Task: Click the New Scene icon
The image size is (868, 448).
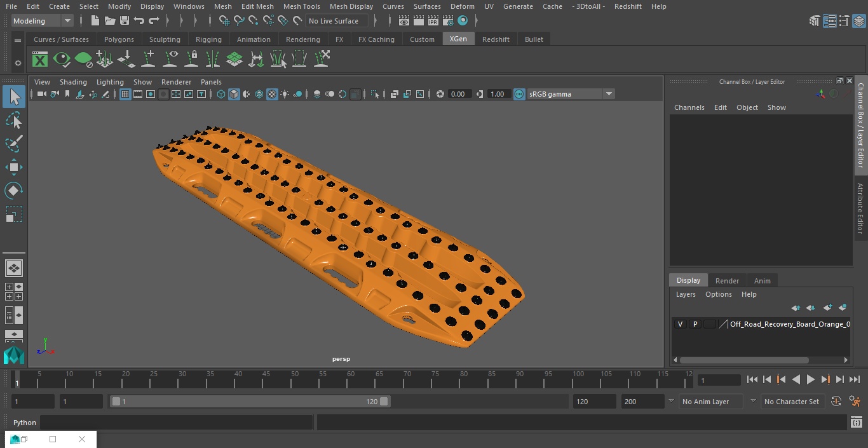Action: tap(95, 21)
